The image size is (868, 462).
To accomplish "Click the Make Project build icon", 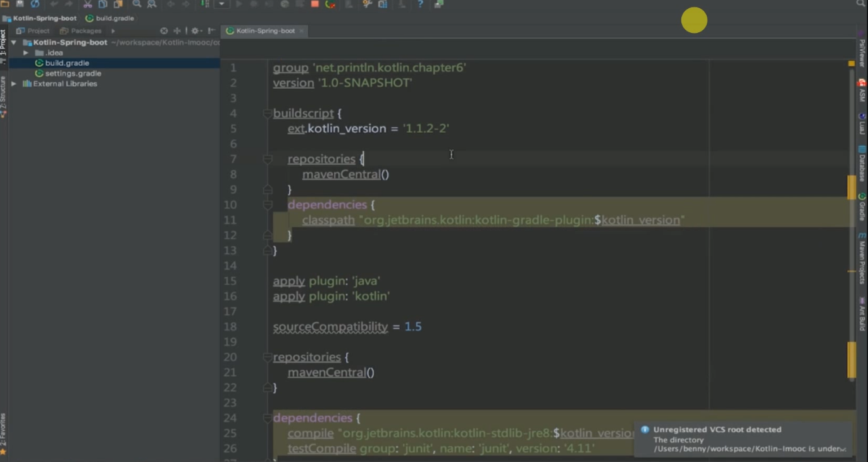I will pyautogui.click(x=205, y=4).
